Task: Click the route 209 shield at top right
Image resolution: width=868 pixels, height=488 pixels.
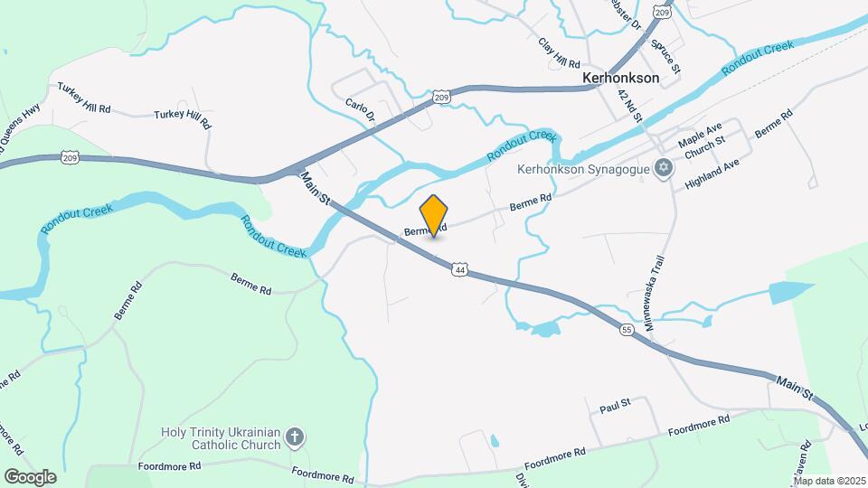Action: [662, 11]
